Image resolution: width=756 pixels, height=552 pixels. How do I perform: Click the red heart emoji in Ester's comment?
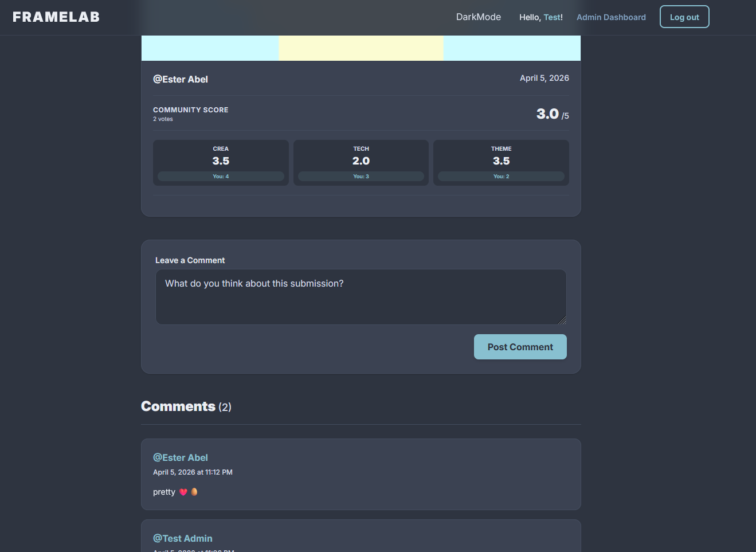tap(183, 492)
